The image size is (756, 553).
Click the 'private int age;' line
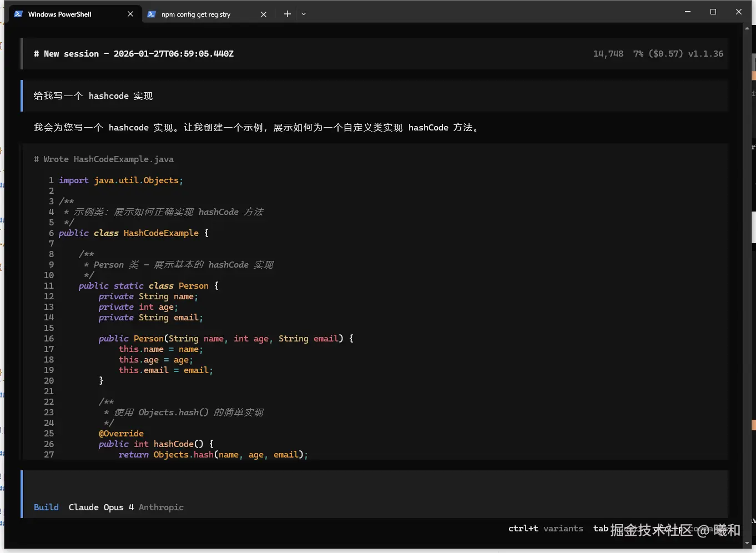pyautogui.click(x=138, y=307)
